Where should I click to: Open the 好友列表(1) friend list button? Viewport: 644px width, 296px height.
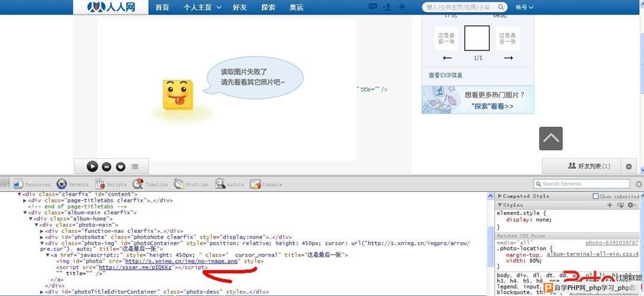[x=589, y=166]
